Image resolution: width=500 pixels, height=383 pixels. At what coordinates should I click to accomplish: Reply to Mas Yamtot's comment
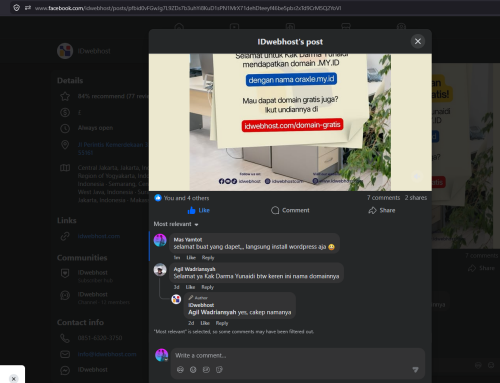[x=208, y=257]
